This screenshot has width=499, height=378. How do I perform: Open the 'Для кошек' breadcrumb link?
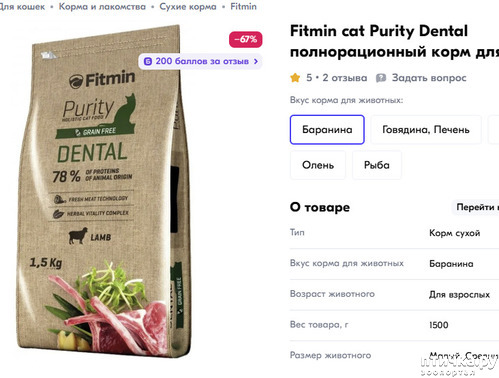22,7
